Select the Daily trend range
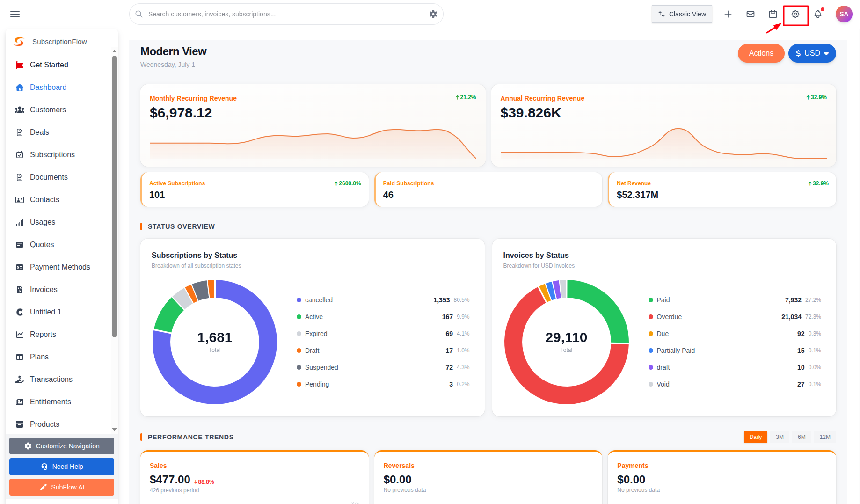This screenshot has width=860, height=504. (x=755, y=437)
